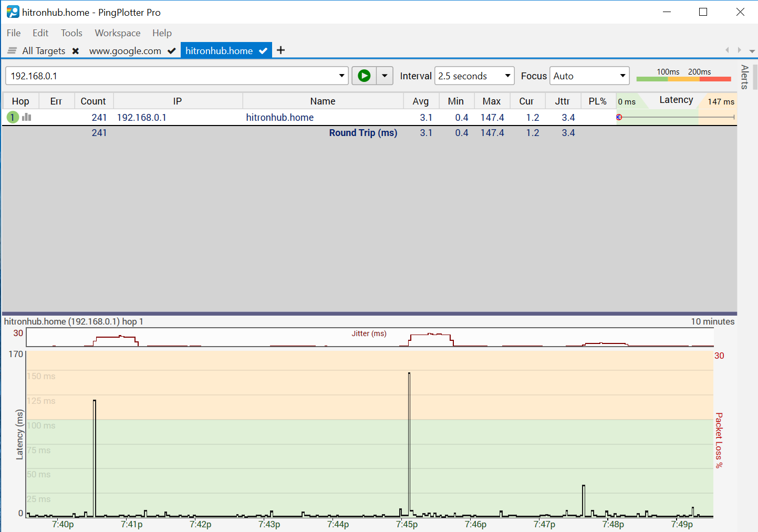The height and width of the screenshot is (532, 758).
Task: Open the Edit menu
Action: pyautogui.click(x=40, y=33)
